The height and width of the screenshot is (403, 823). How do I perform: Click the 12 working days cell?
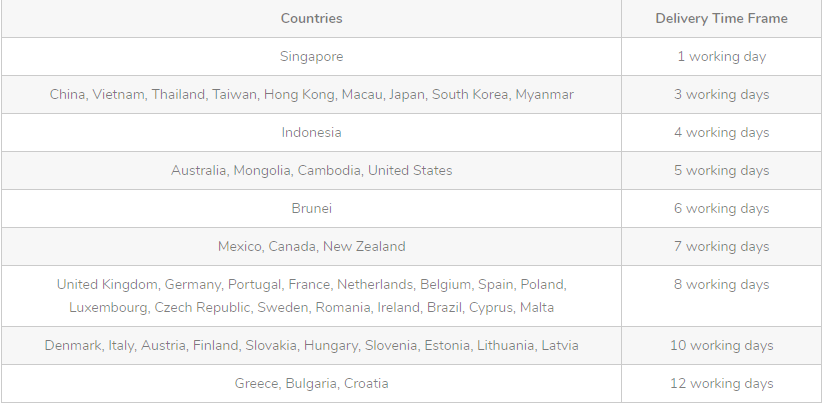click(722, 384)
